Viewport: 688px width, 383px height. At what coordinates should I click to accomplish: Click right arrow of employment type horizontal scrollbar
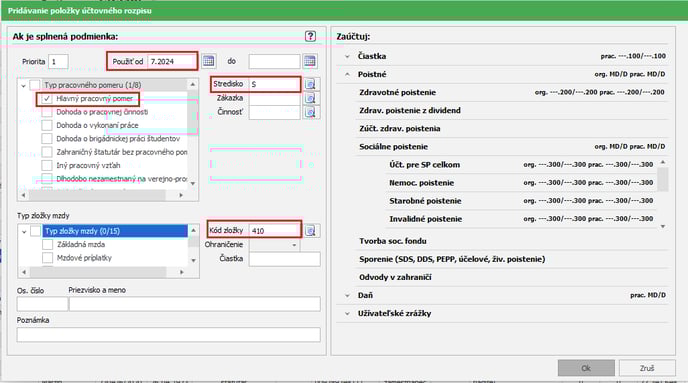pyautogui.click(x=181, y=195)
